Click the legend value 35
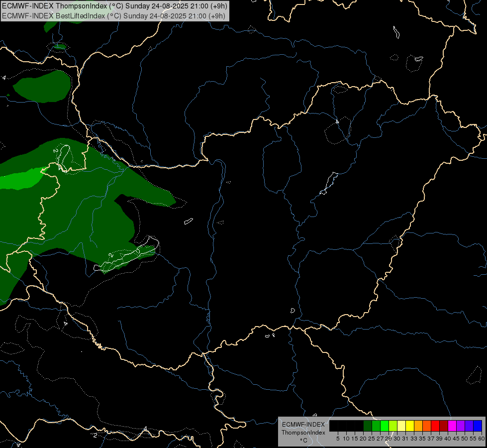 pyautogui.click(x=422, y=439)
